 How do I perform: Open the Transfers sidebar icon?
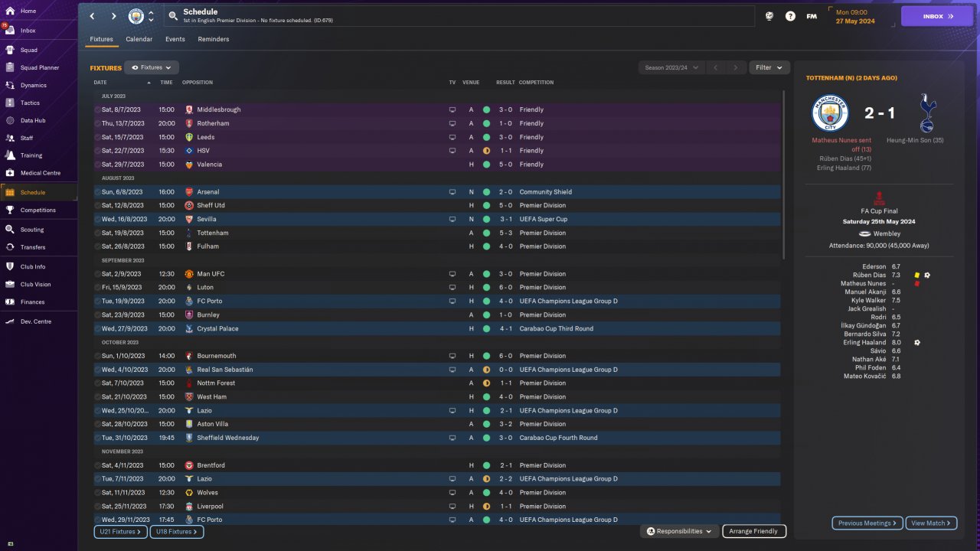pos(11,247)
